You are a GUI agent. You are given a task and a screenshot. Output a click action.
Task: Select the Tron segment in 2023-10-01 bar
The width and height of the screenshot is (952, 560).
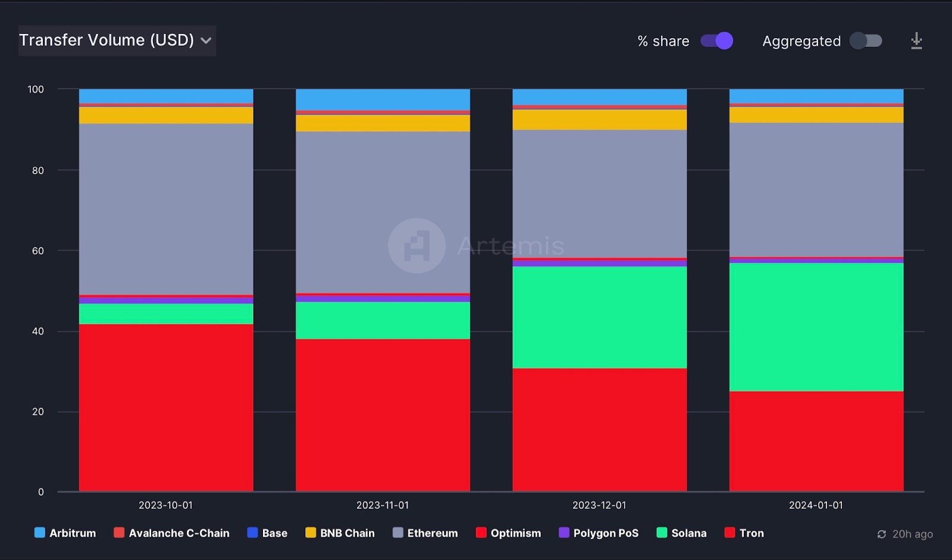tap(166, 408)
